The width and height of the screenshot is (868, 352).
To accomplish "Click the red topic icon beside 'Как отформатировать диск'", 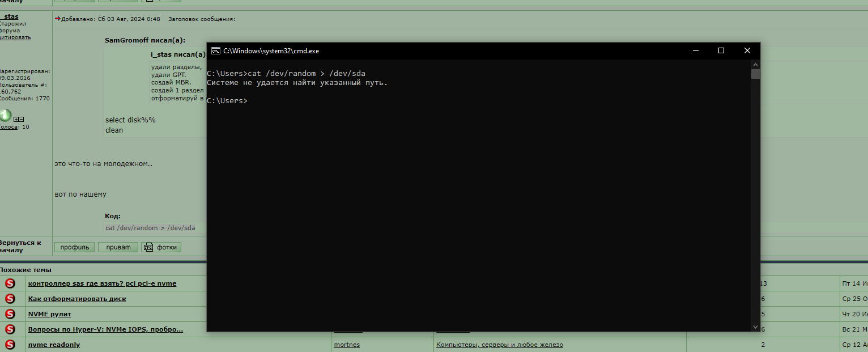I will click(x=10, y=299).
